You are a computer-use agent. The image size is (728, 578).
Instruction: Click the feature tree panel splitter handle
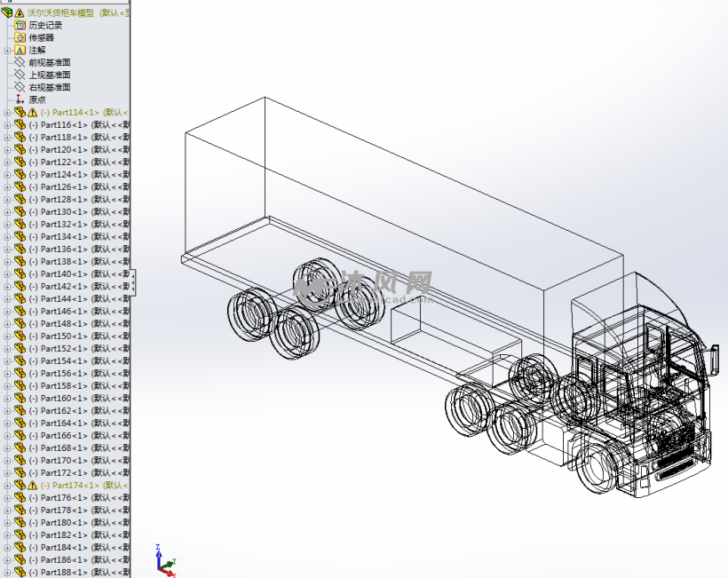pos(132,281)
